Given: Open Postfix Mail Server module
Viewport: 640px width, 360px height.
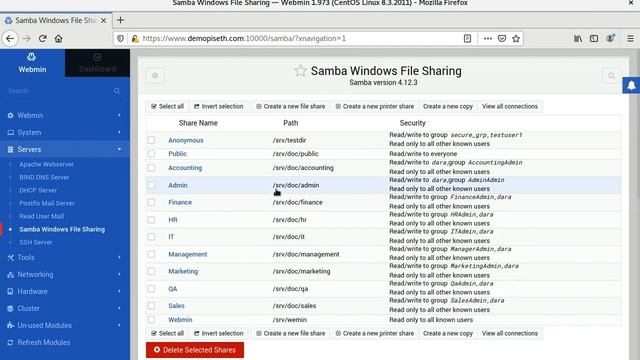Looking at the screenshot, I should pos(47,203).
